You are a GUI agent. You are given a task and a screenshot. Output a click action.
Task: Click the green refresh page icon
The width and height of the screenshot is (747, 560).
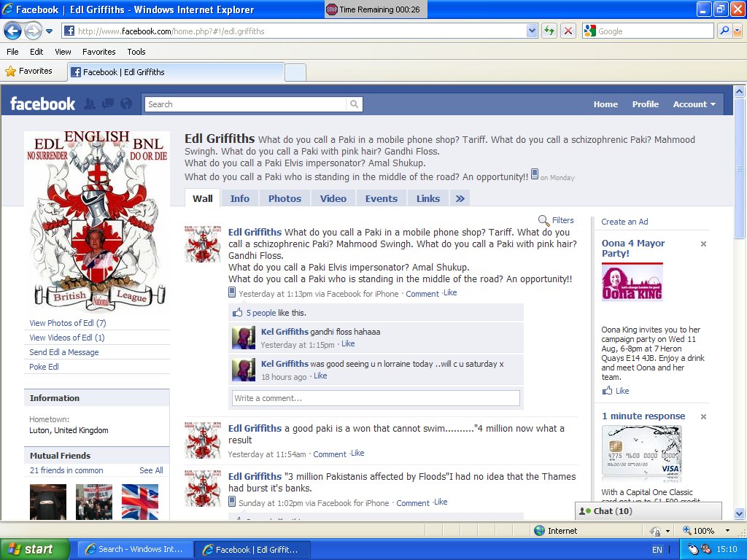click(549, 31)
